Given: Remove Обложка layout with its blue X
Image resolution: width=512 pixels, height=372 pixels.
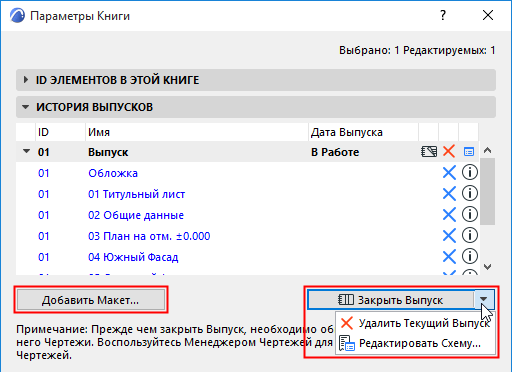Looking at the screenshot, I should (449, 173).
